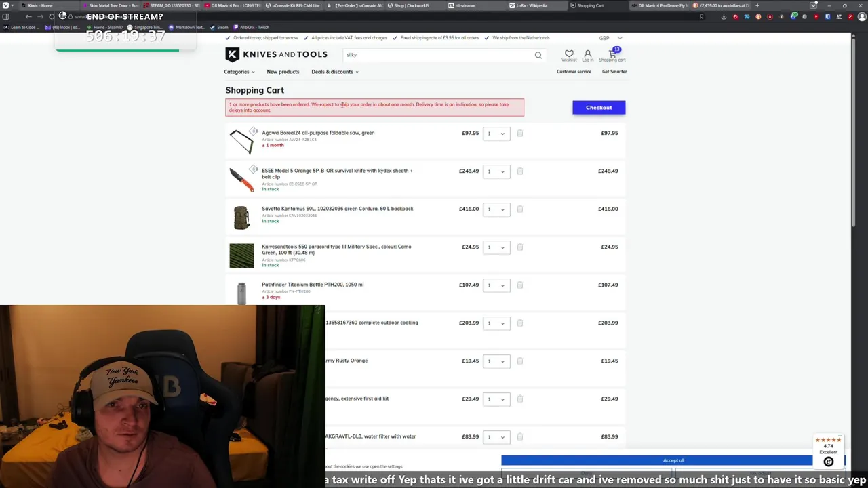Viewport: 868px width, 488px height.
Task: Open quantity dropdown for £19.45 Rusty Orange item
Action: pyautogui.click(x=496, y=361)
